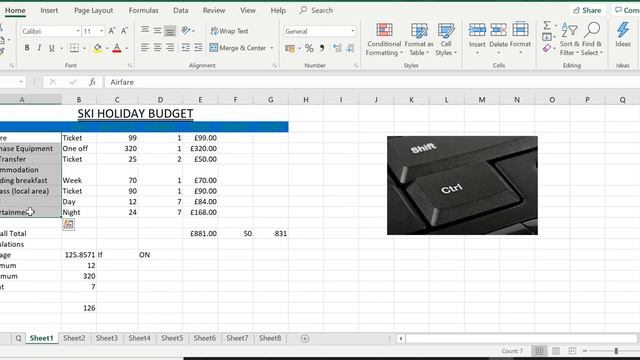Click the Fill down icon
Screen dimensions: 640x360
(547, 37)
